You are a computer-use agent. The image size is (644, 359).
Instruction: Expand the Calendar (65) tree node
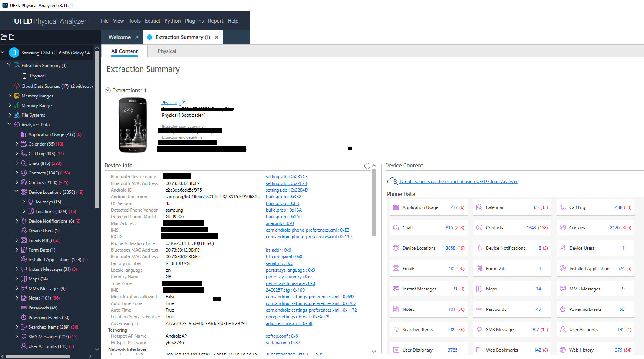coord(17,144)
